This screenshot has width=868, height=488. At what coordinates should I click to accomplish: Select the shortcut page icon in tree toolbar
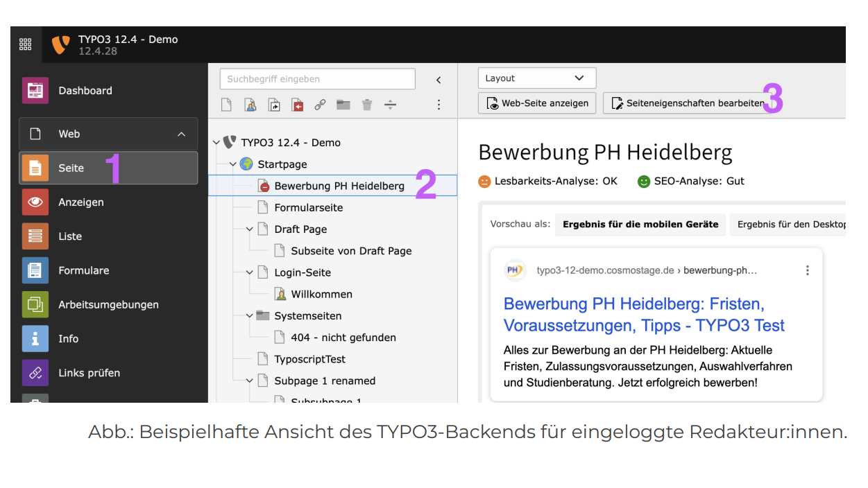coord(274,105)
